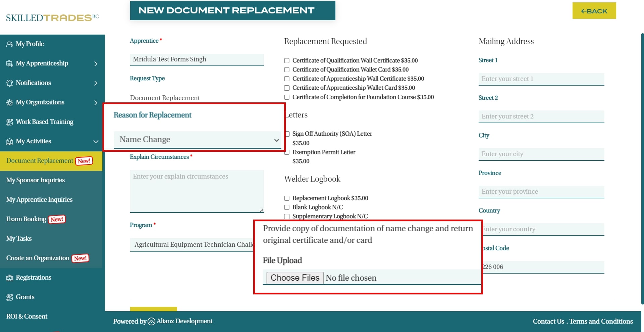This screenshot has width=644, height=332.
Task: Open the Reason for Replacement dropdown
Action: [197, 140]
